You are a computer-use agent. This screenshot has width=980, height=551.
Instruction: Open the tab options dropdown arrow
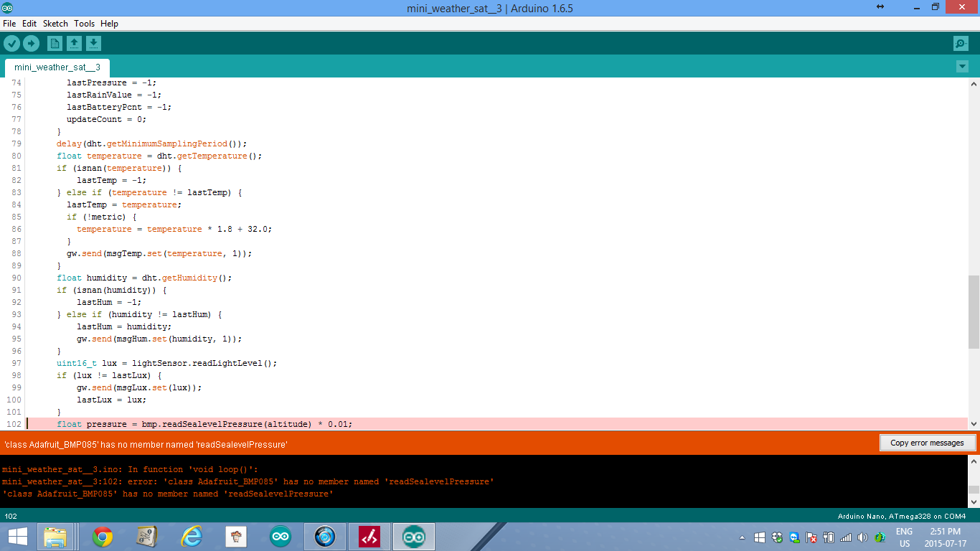pyautogui.click(x=962, y=67)
